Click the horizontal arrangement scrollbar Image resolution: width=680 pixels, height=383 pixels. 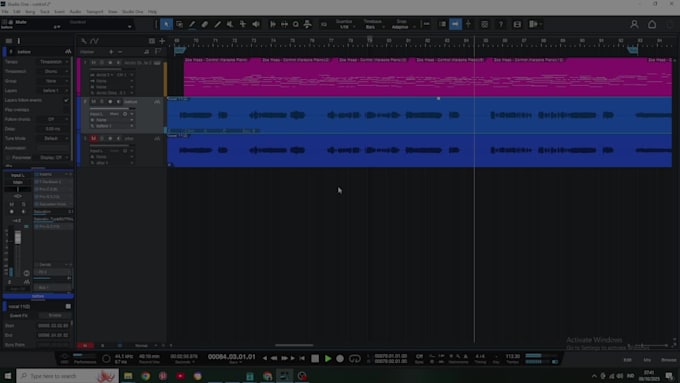294,345
